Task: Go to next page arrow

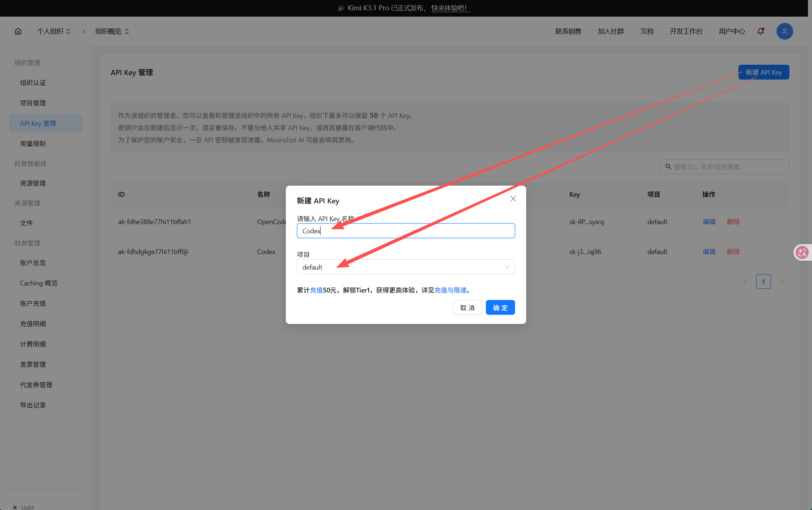Action: [x=782, y=282]
